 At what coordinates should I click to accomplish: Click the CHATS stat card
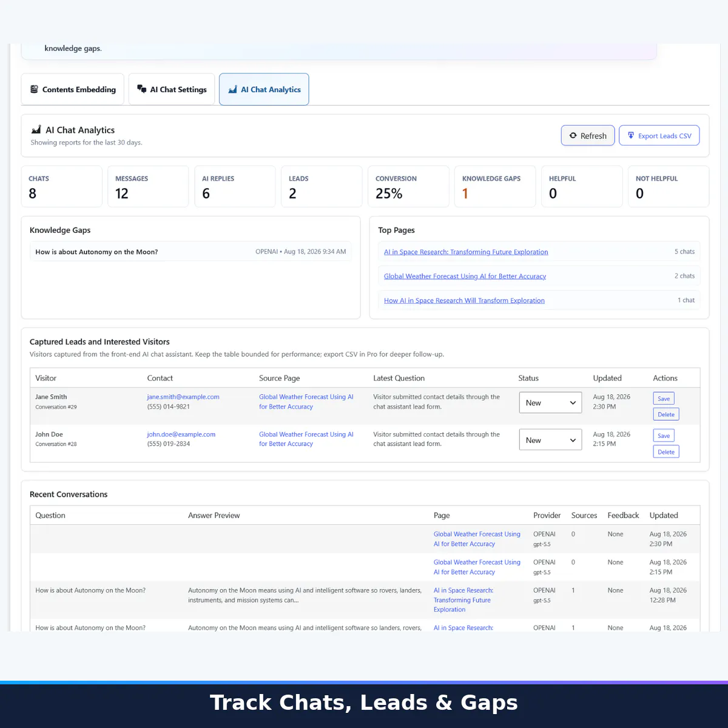click(61, 186)
